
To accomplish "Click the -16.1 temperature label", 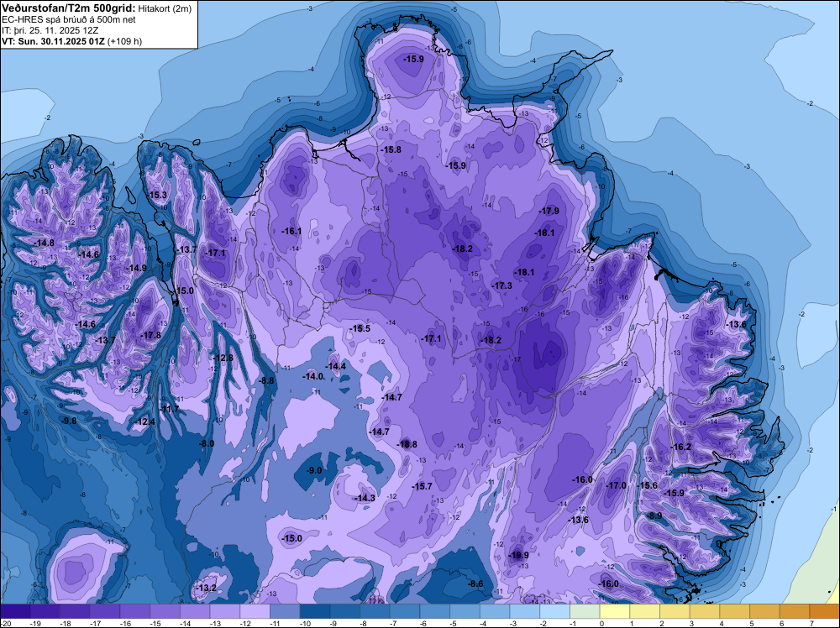I will tap(292, 231).
